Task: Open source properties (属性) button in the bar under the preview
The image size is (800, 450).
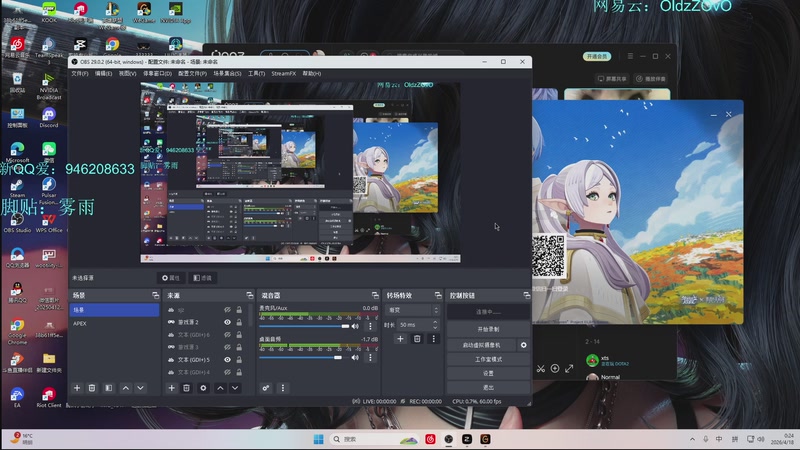Action: click(171, 278)
